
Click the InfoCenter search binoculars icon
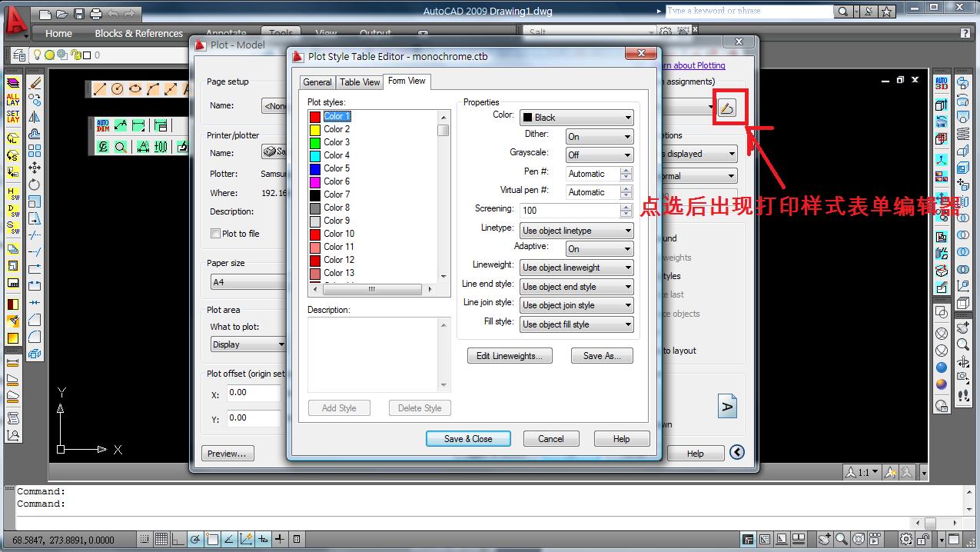tap(845, 12)
